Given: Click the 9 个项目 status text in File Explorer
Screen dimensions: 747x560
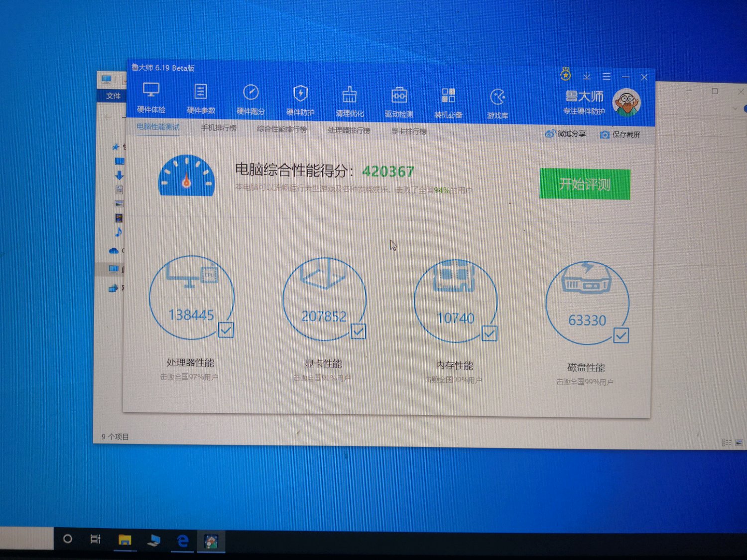Looking at the screenshot, I should pos(115,437).
